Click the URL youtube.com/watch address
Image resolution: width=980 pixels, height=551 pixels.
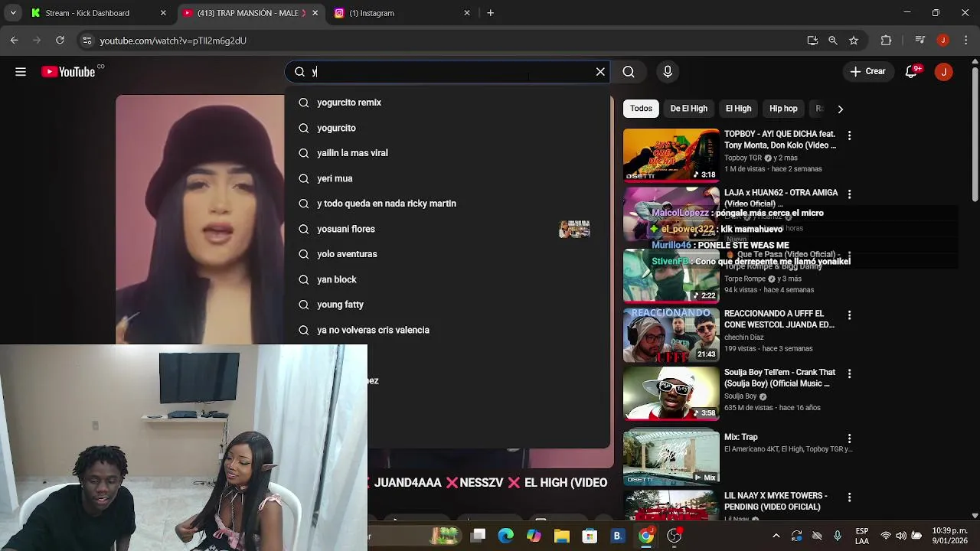pos(173,41)
